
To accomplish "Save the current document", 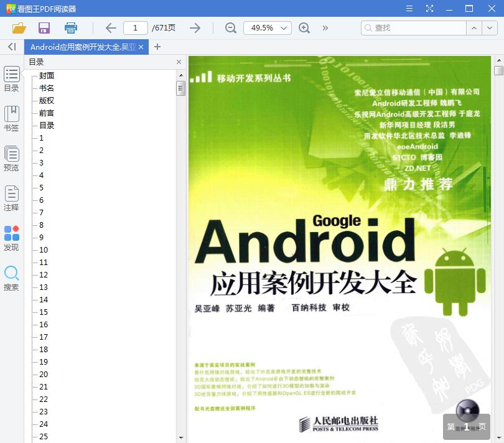I will point(44,28).
